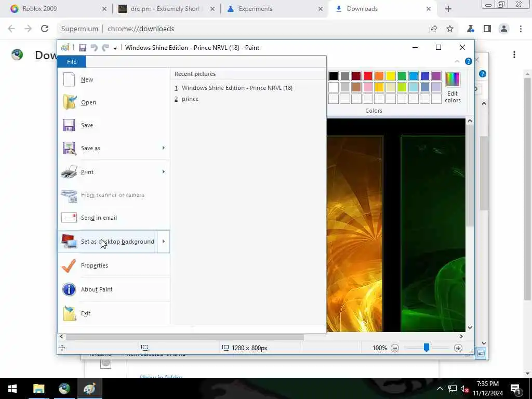Expand Save as submenu arrow
This screenshot has height=399, width=532.
coord(164,148)
